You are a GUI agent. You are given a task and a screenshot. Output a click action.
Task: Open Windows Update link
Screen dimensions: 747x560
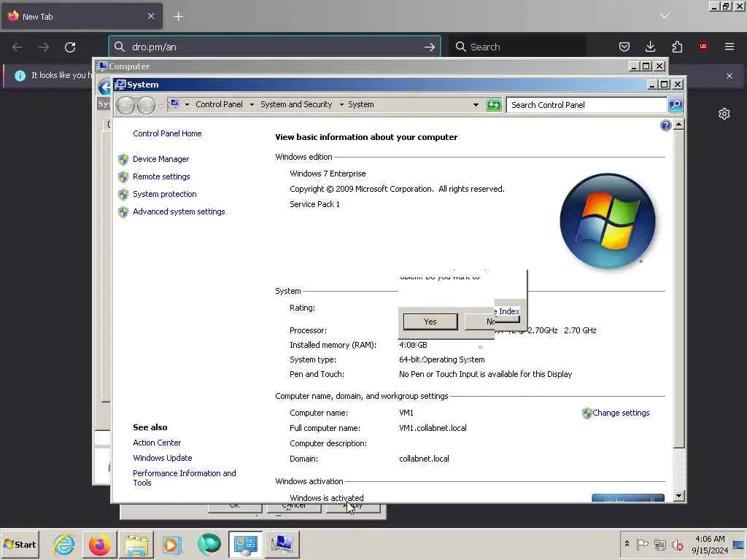coord(163,458)
